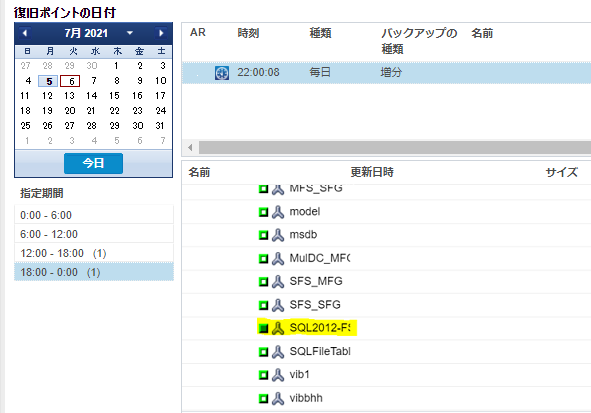Toggle the checkbox for SFS_SFG database
Image resolution: width=591 pixels, height=413 pixels.
tap(263, 305)
